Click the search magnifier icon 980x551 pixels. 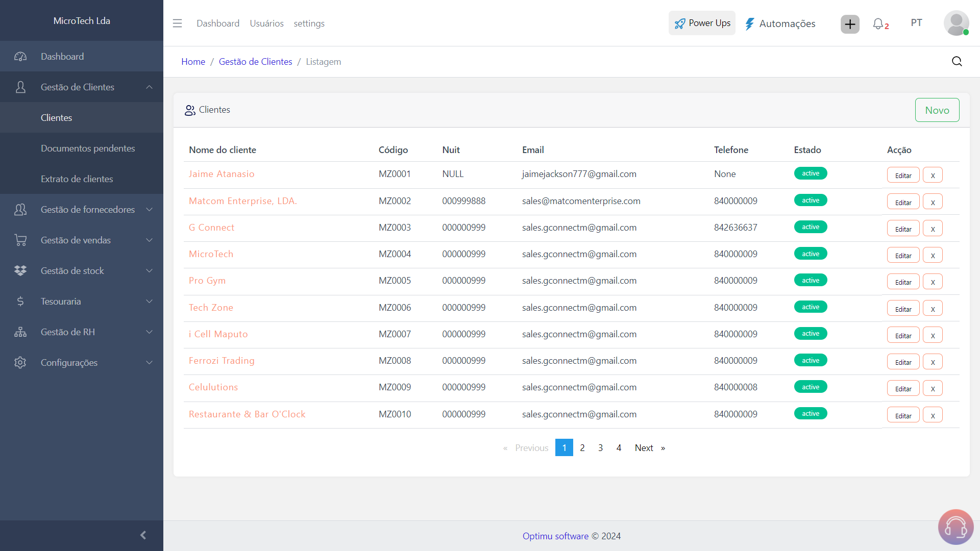click(x=957, y=61)
